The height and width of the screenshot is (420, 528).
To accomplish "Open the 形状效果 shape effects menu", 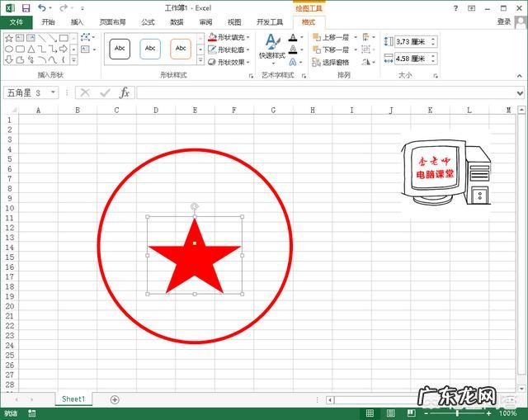I will 229,62.
